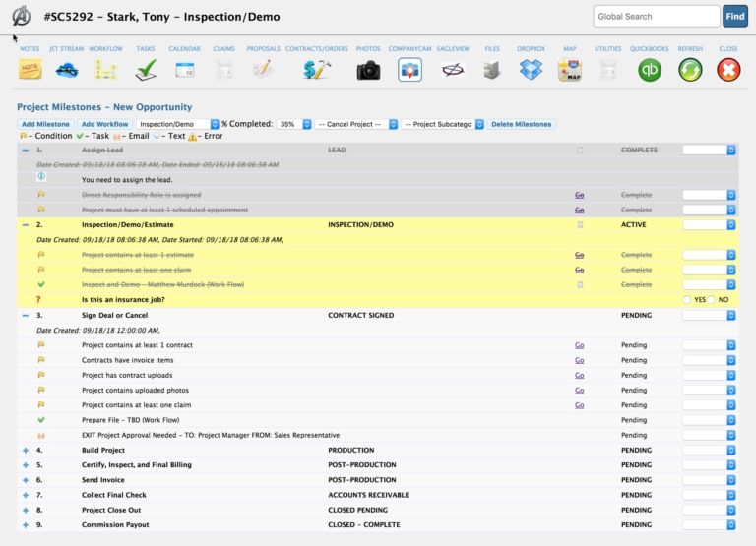Click the green Refresh icon
The height and width of the screenshot is (546, 756).
pos(690,70)
